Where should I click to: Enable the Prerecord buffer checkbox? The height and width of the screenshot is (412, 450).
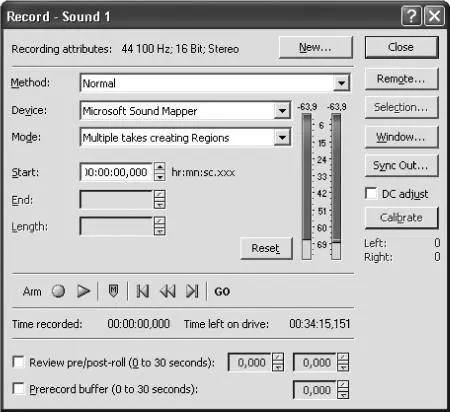18,388
